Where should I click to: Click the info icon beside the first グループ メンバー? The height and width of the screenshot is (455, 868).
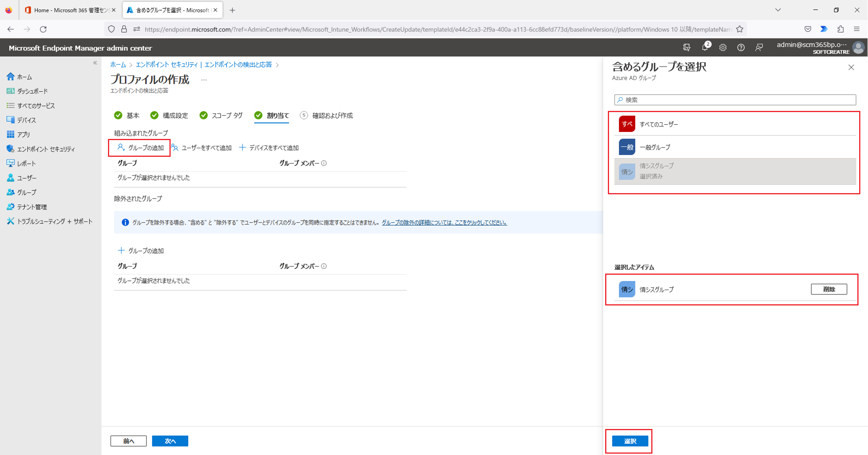[x=324, y=163]
